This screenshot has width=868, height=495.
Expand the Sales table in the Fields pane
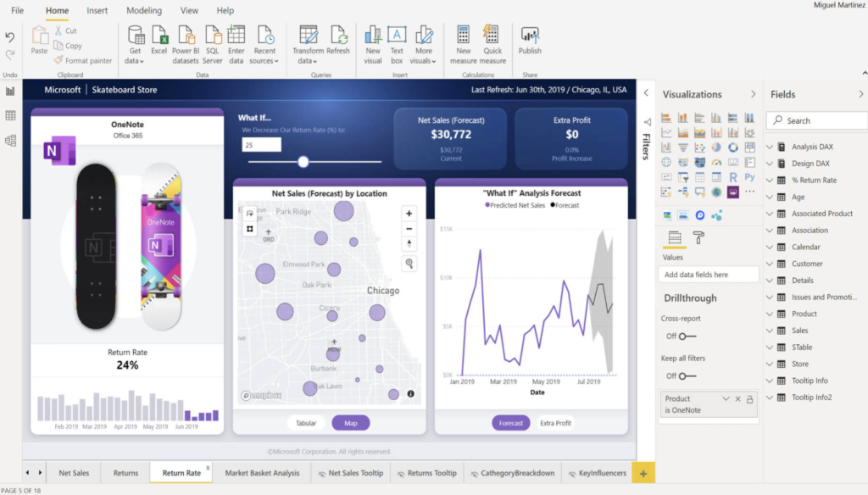[769, 331]
